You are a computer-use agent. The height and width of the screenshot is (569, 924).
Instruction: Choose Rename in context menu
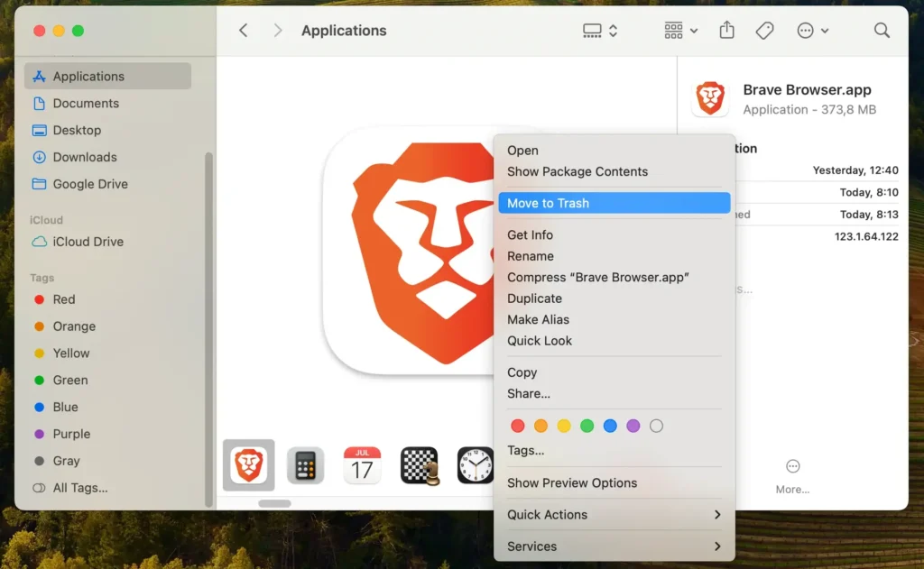click(614, 256)
